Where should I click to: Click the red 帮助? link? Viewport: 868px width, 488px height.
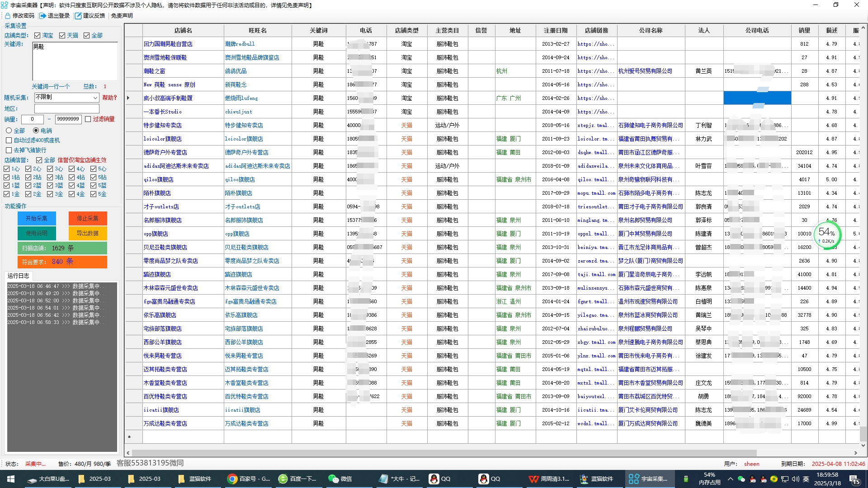tap(109, 98)
